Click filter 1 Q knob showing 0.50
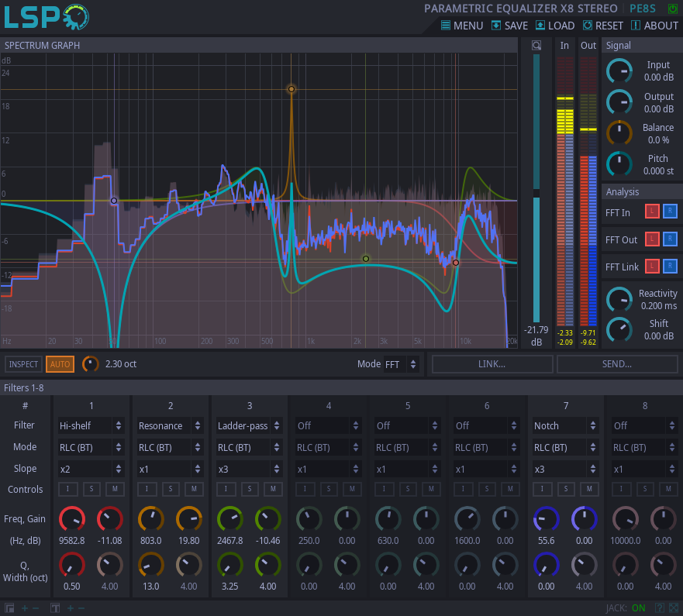The image size is (683, 616). click(72, 565)
